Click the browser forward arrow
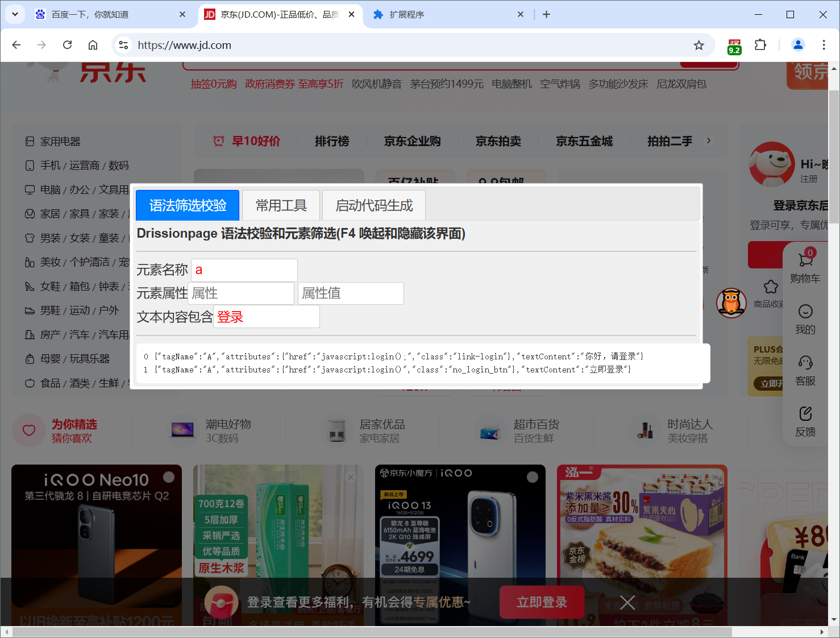Image resolution: width=840 pixels, height=638 pixels. coord(41,45)
